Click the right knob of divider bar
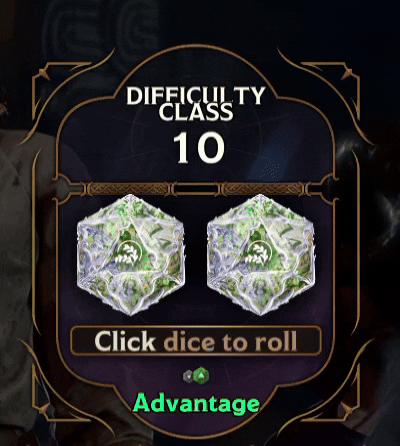This screenshot has width=400, height=446. tap(330, 189)
